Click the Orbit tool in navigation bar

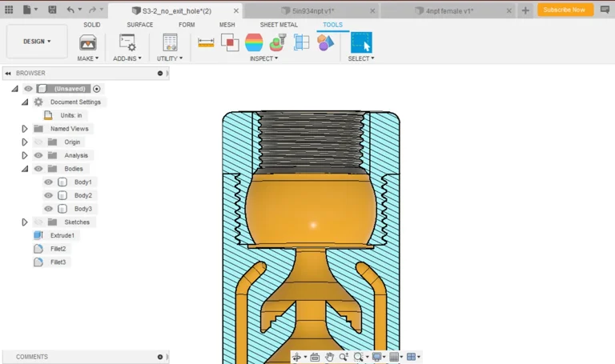pos(298,357)
